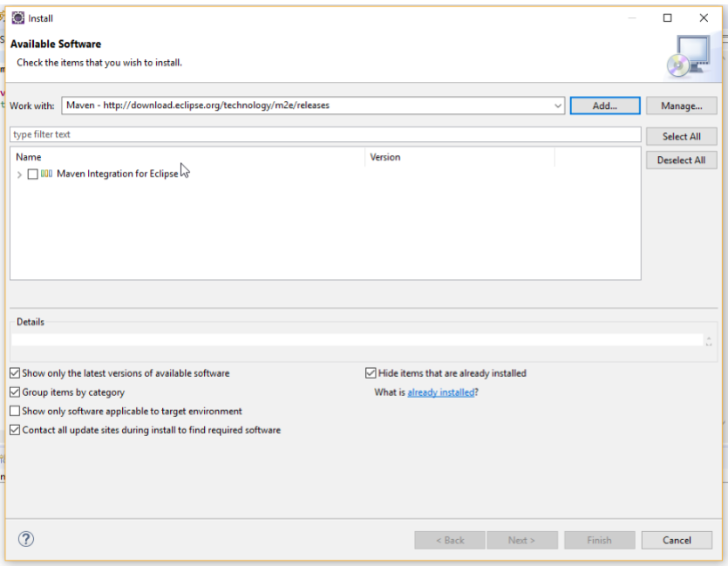
Task: Maximize the Install window
Action: (667, 17)
